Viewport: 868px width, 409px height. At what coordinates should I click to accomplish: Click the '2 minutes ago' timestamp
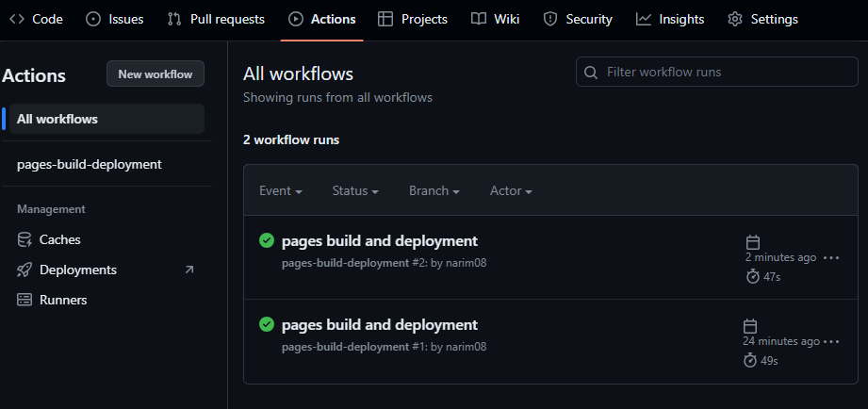pos(781,258)
